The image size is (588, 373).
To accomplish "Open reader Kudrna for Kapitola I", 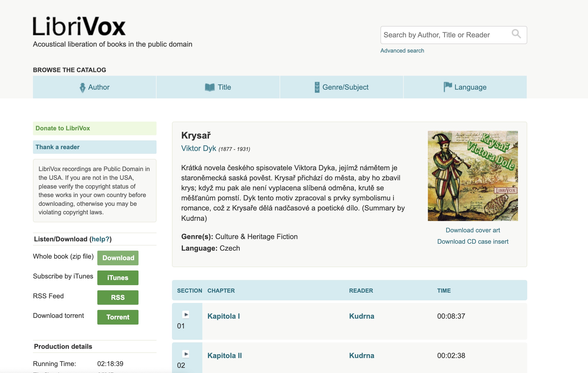I will [361, 316].
